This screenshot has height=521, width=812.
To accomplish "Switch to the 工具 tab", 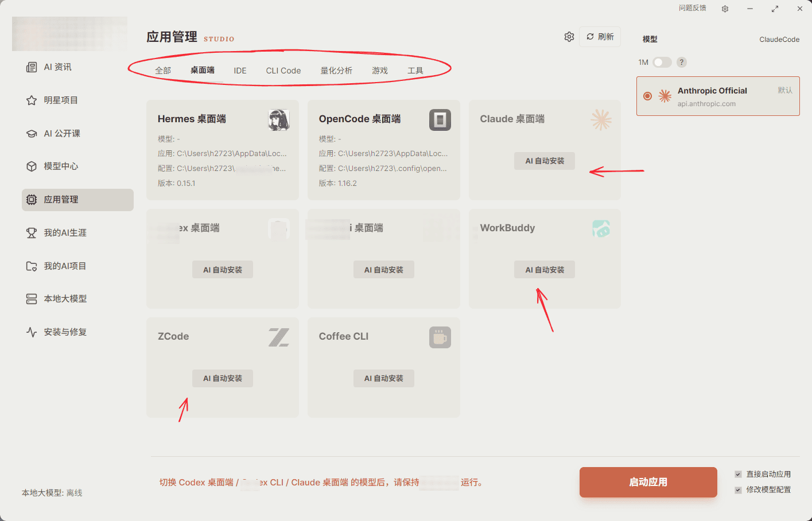I will tap(415, 71).
